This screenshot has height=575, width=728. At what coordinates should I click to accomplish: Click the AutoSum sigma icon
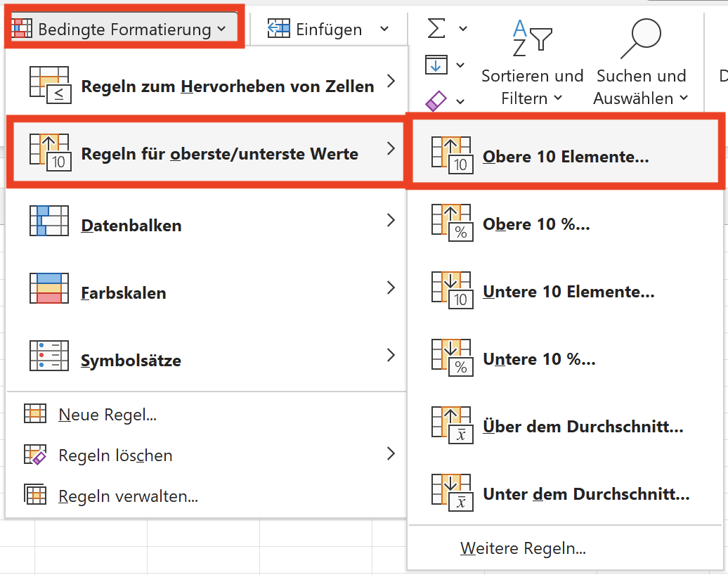pos(436,29)
